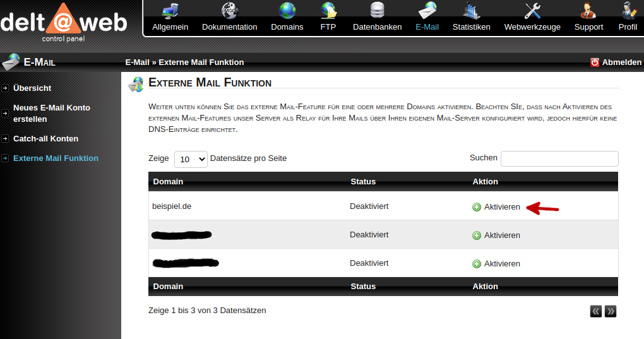Activate external mail for beispiel.de

pos(496,207)
